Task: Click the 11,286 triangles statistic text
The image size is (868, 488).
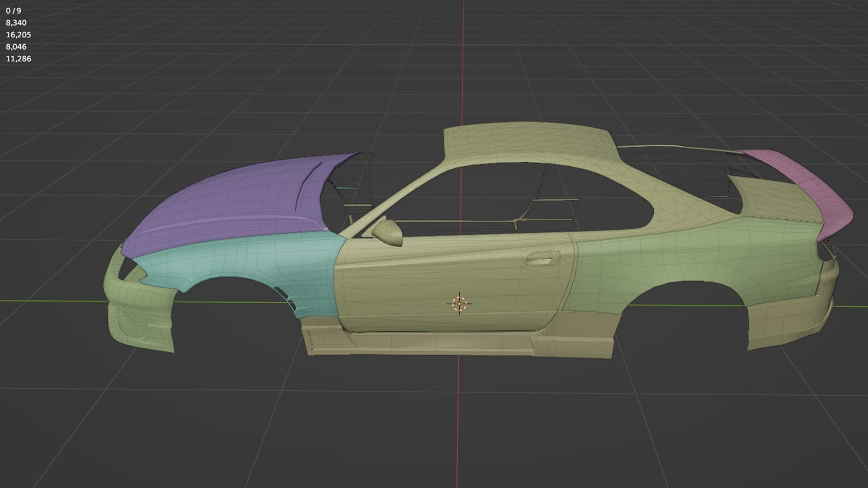Action: (x=19, y=59)
